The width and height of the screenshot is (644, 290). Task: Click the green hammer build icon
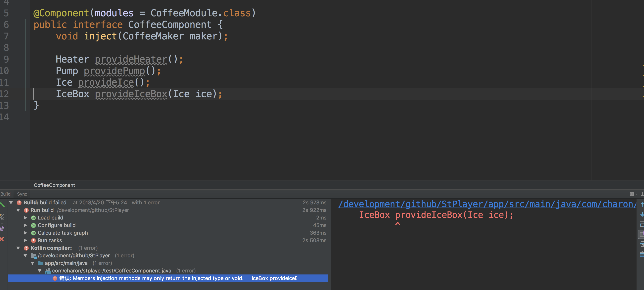2,204
